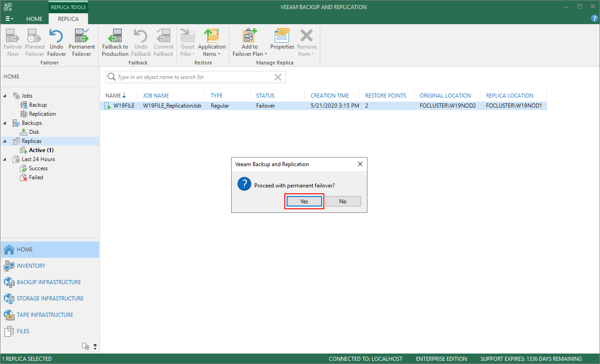
Task: Click the Veeam application logo icon
Action: pos(7,7)
